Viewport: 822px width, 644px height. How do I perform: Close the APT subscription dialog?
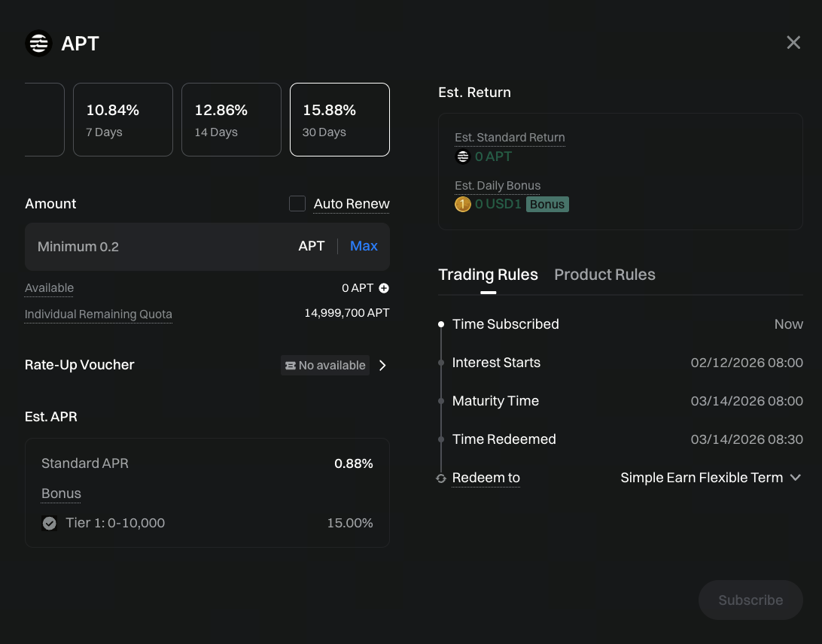[x=793, y=43]
